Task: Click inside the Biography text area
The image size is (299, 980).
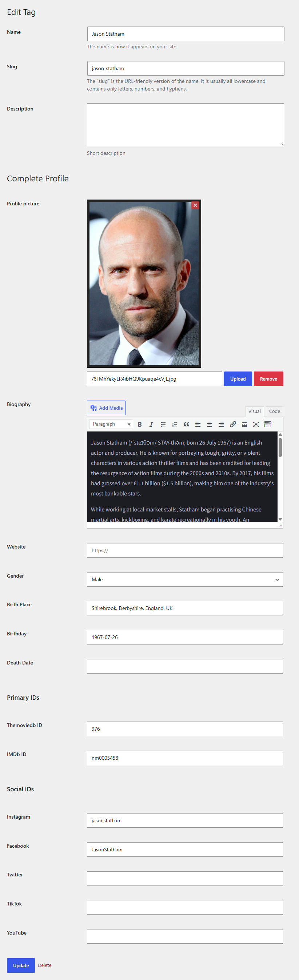Action: click(x=183, y=477)
